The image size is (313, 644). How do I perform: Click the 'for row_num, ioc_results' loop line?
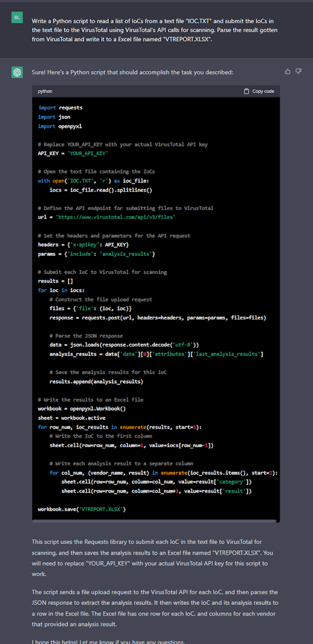(120, 427)
